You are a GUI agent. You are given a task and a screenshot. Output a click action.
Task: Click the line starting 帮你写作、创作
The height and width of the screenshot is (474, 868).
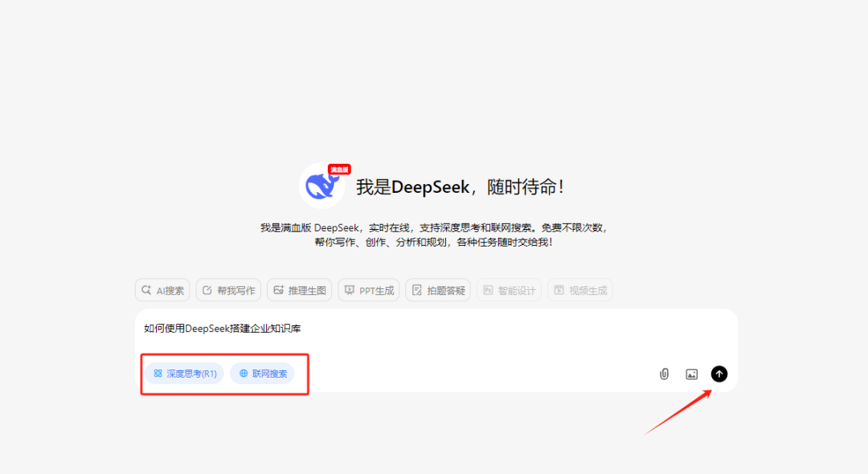(x=434, y=242)
